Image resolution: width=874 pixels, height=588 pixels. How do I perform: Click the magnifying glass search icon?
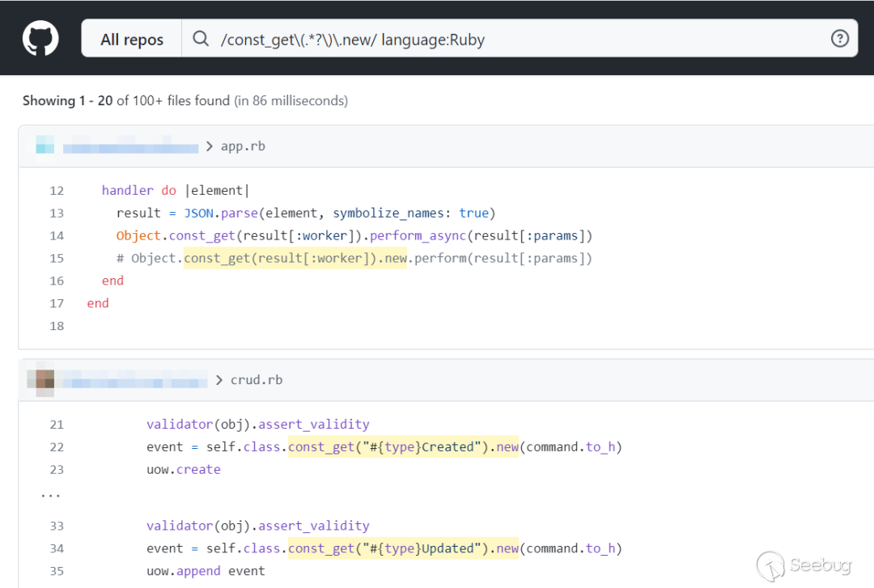(x=201, y=39)
